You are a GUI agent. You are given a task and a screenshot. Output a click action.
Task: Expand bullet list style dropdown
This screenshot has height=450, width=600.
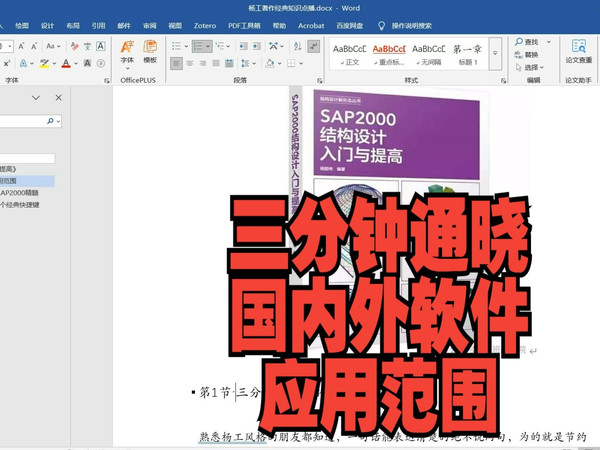[186, 46]
